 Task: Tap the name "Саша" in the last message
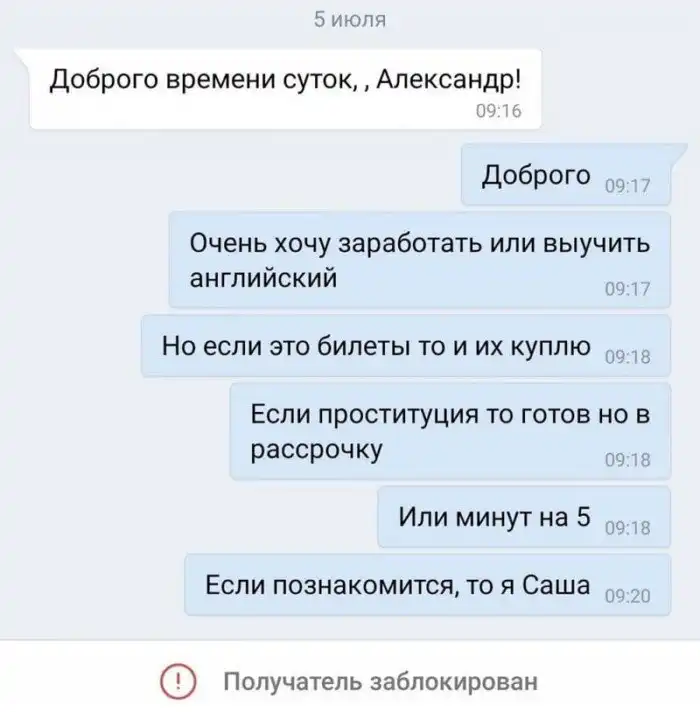(556, 585)
